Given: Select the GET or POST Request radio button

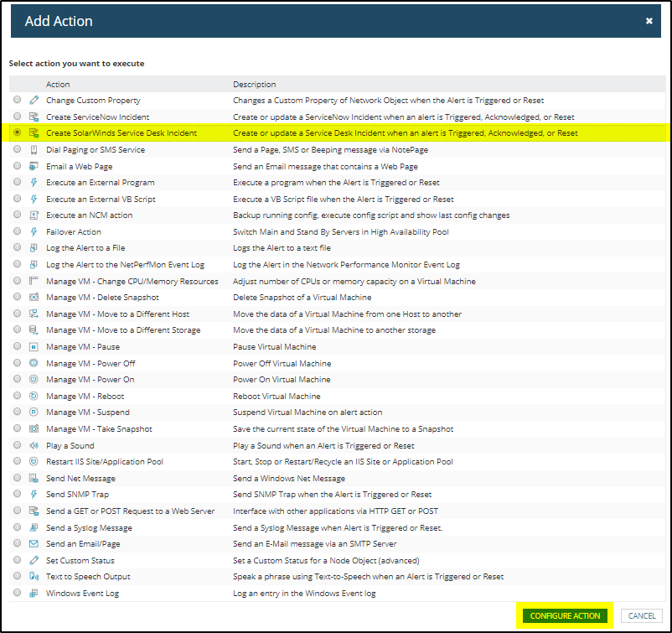Looking at the screenshot, I should (x=17, y=511).
